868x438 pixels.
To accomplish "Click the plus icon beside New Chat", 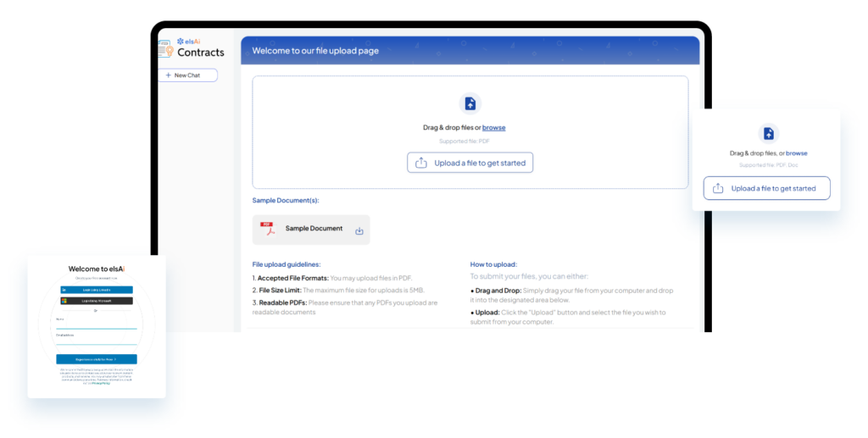I will 169,75.
